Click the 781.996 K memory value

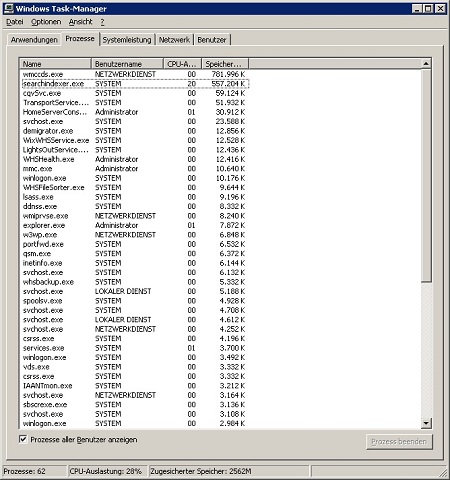[228, 74]
